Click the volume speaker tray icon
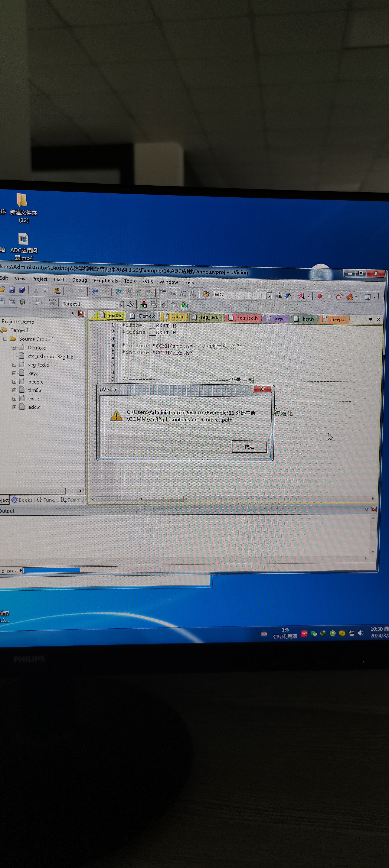The image size is (389, 868). coord(361,633)
